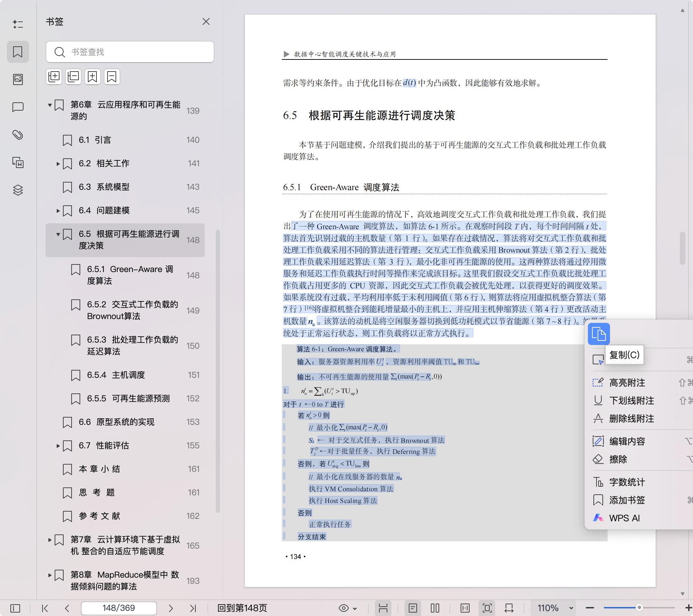This screenshot has width=693, height=616.
Task: Open the comments panel icon
Action: 18,107
